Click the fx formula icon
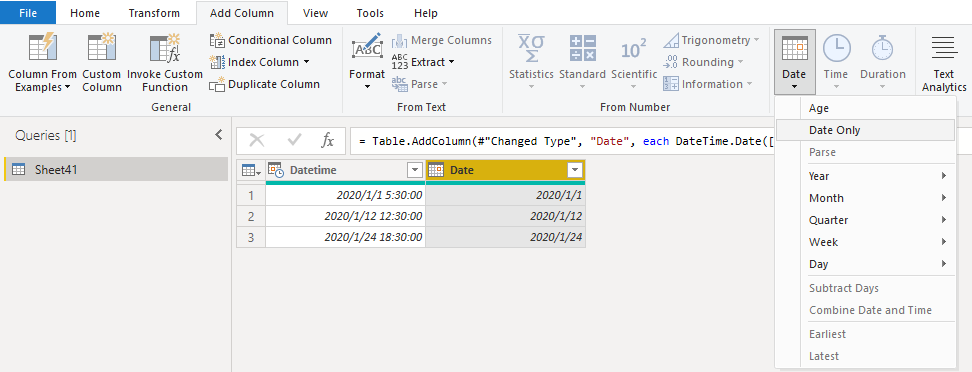Screen dimensions: 972x372 point(327,141)
